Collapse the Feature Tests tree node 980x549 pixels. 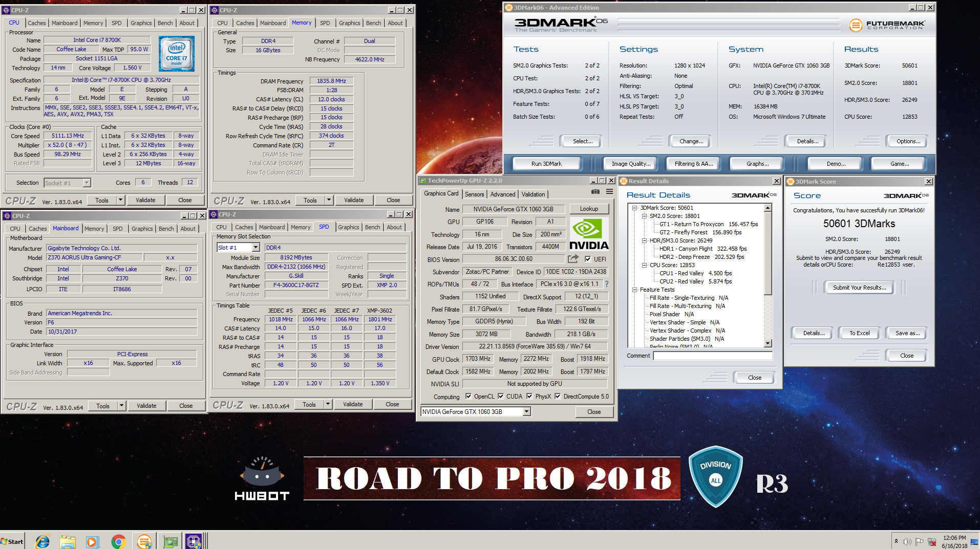tap(635, 290)
